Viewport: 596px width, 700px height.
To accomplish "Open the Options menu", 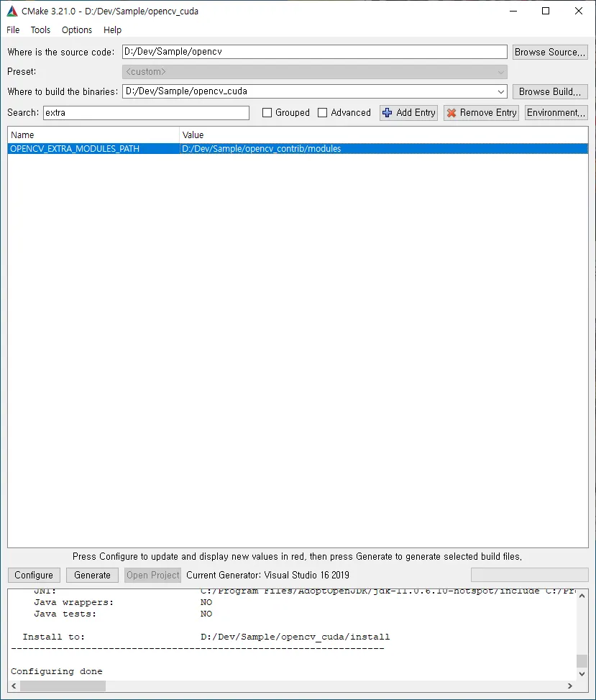I will coord(77,30).
